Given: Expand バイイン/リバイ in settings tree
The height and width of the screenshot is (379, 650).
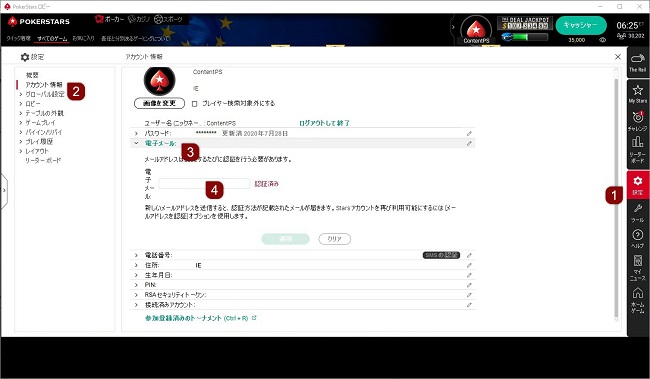Looking at the screenshot, I should point(21,132).
